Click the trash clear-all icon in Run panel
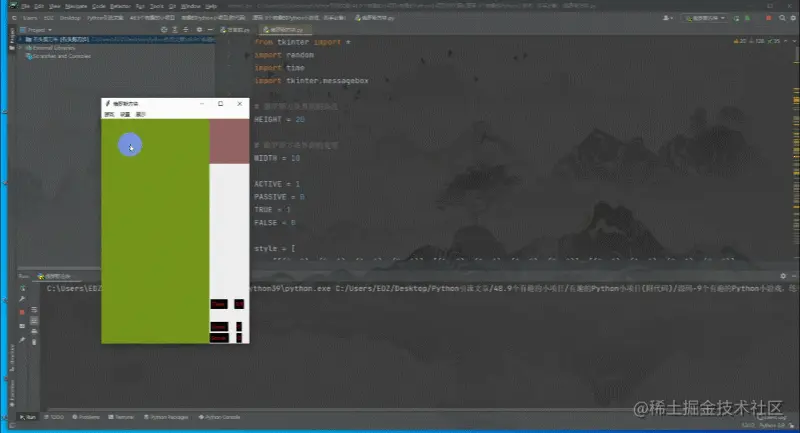The width and height of the screenshot is (800, 433). point(34,342)
